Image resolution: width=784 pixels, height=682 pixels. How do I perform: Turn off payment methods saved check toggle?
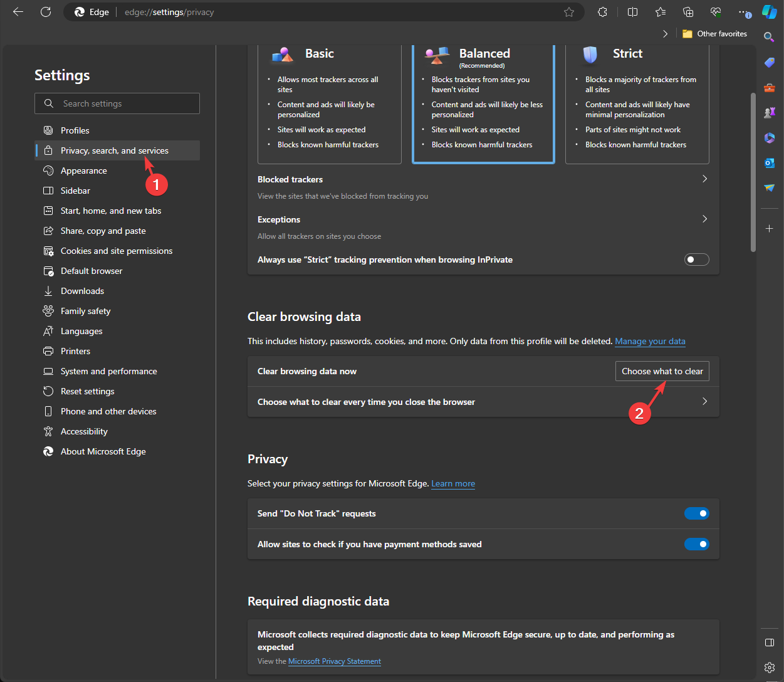point(696,544)
